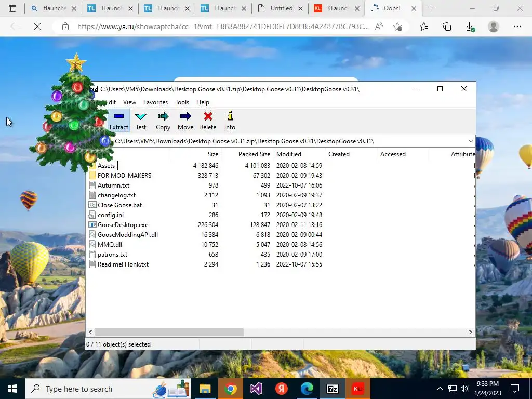Click the Test toolbar icon
532x399 pixels.
(141, 121)
